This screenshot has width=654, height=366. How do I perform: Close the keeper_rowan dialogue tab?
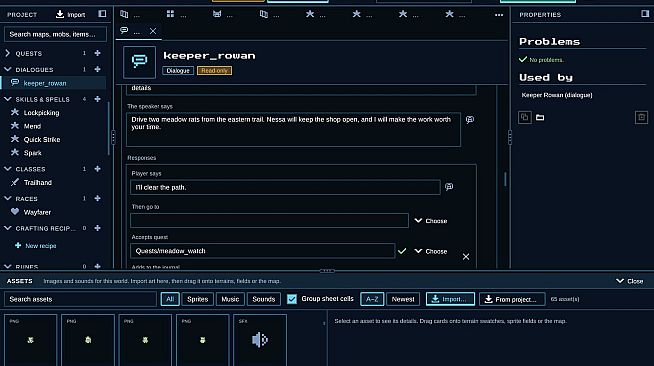(153, 31)
